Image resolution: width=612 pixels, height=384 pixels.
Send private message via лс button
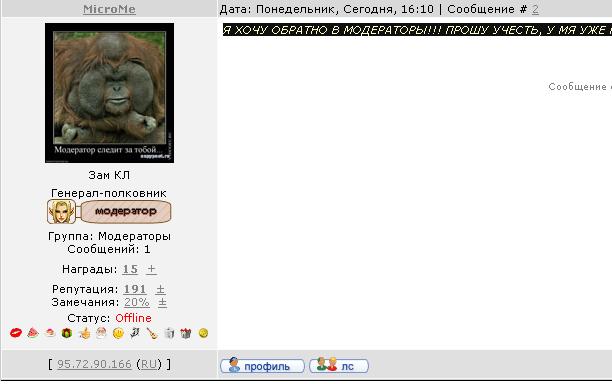pos(339,366)
